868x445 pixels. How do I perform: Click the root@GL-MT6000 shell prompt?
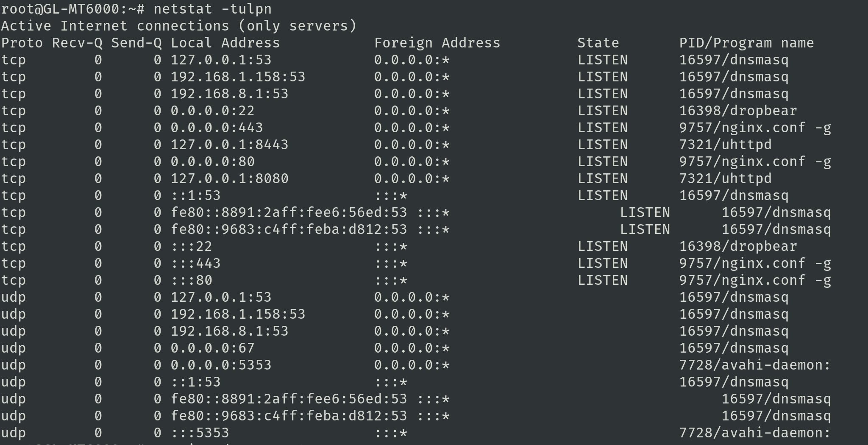(x=73, y=8)
